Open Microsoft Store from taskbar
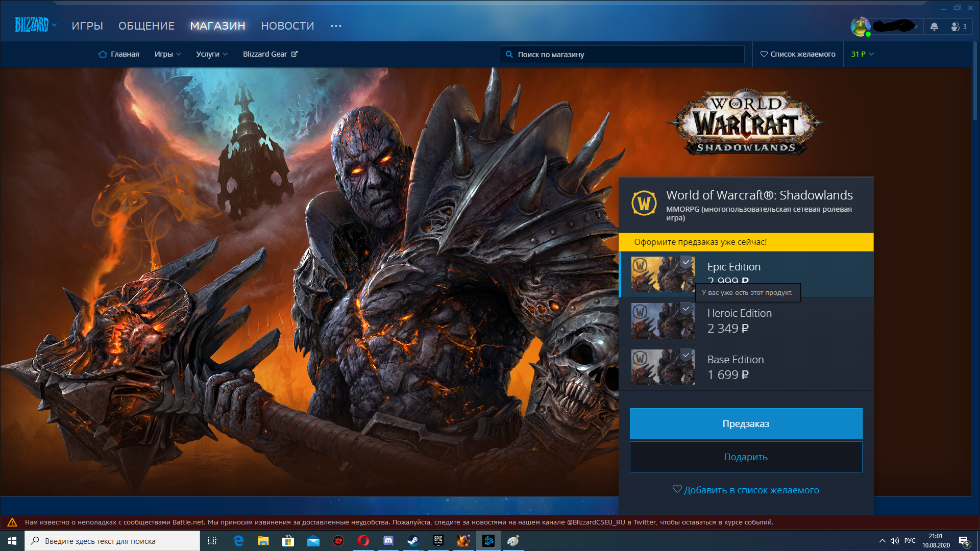 (x=288, y=541)
